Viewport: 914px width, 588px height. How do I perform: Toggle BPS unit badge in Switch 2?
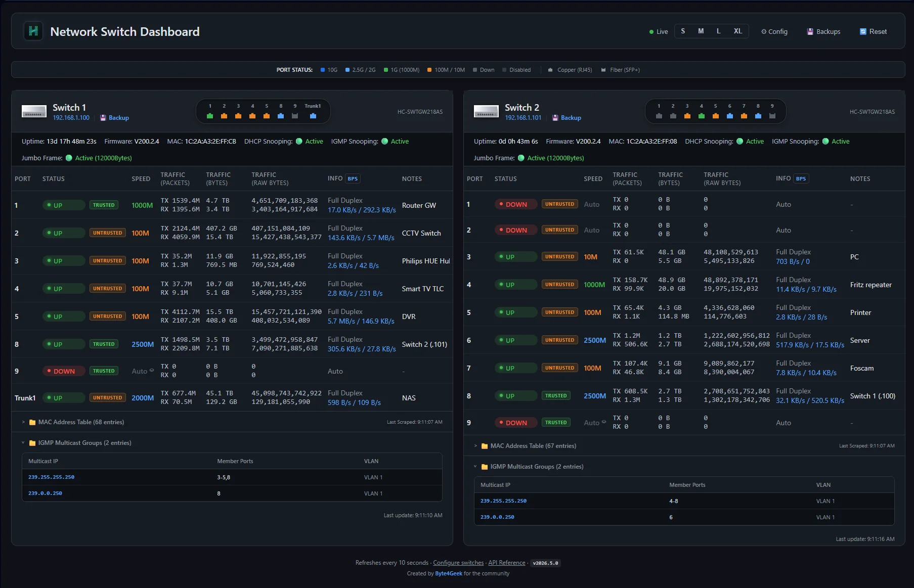[801, 178]
